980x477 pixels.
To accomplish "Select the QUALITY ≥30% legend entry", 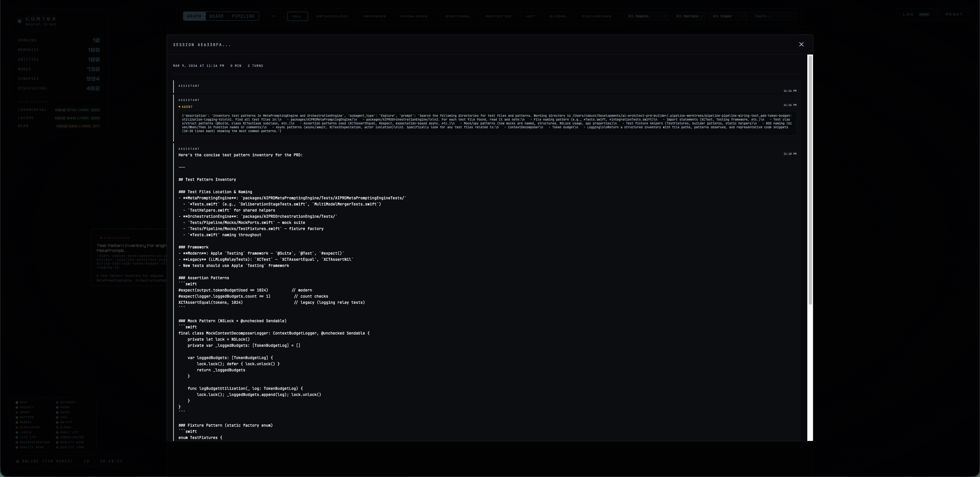I will point(30,447).
